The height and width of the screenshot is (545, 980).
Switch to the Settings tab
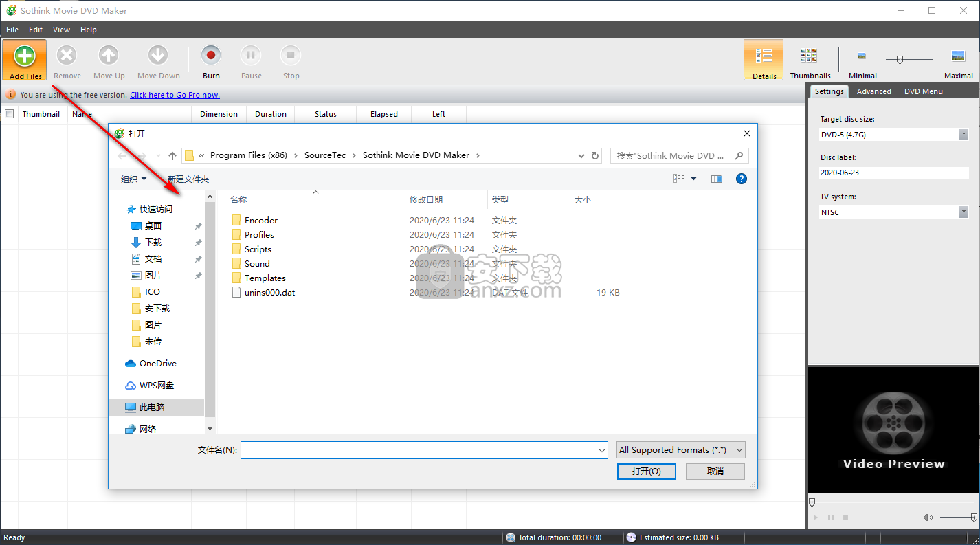[829, 91]
